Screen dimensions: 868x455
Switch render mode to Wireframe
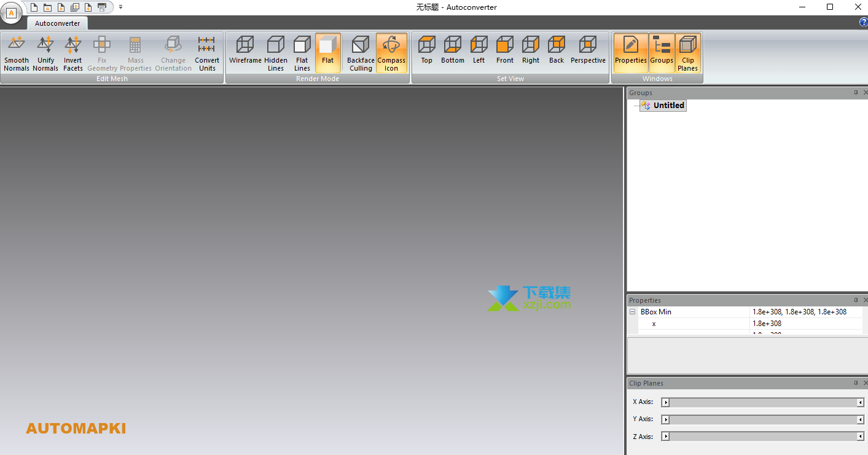245,52
